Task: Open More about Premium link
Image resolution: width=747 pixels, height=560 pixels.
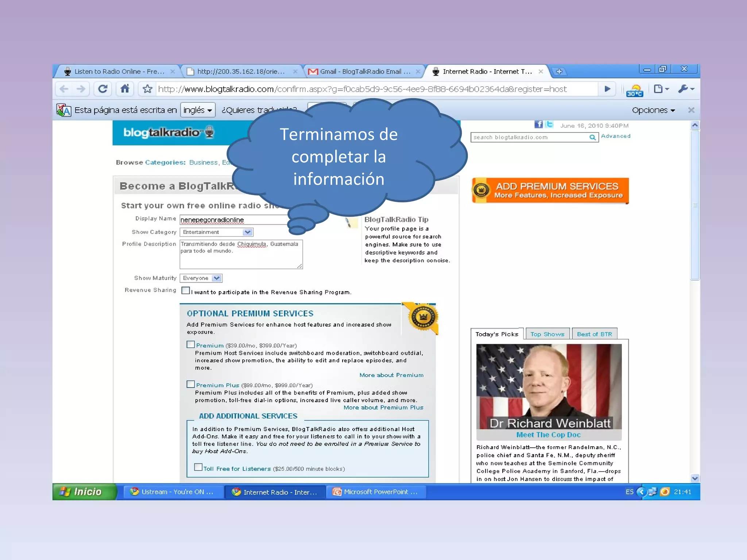Action: (x=391, y=375)
